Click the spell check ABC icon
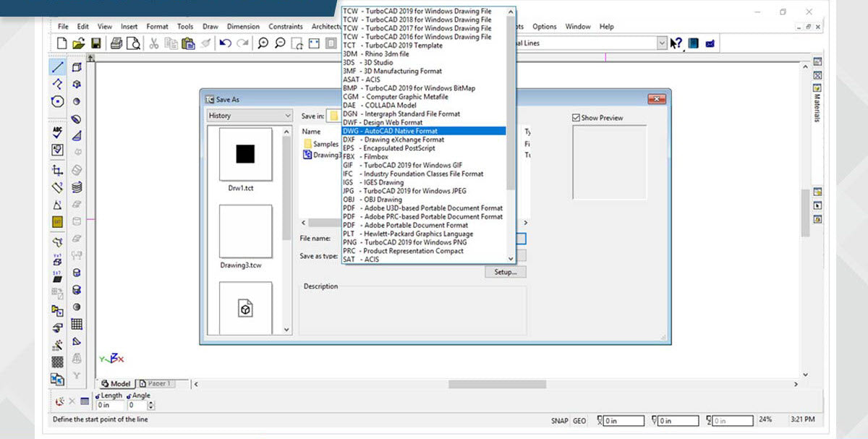 click(58, 133)
